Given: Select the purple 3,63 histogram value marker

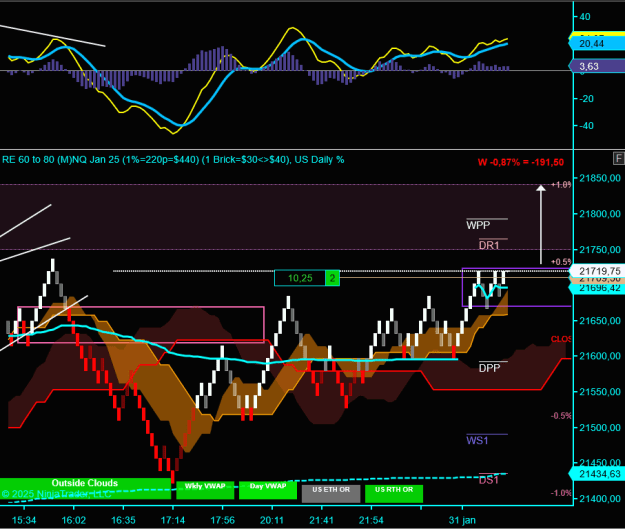Looking at the screenshot, I should (x=596, y=66).
